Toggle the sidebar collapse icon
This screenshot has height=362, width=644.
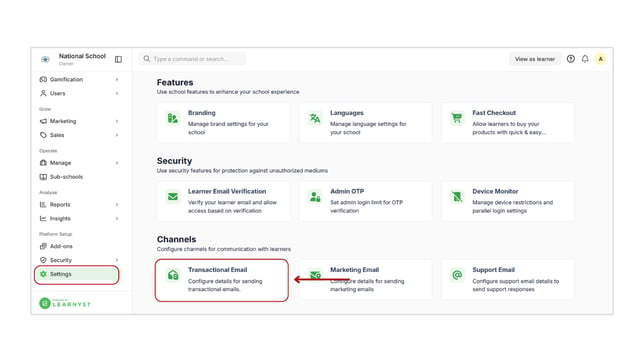point(118,59)
